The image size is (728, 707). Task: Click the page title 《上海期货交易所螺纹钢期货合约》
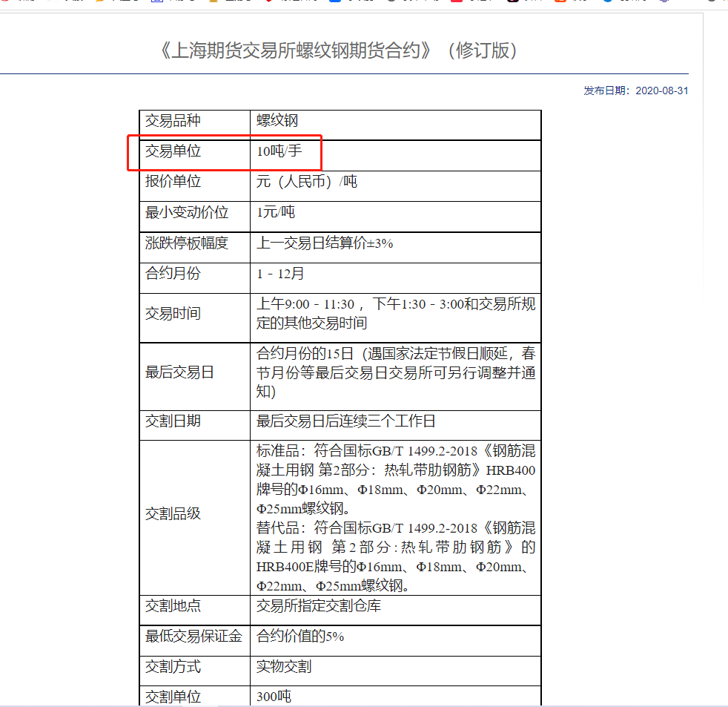(337, 51)
